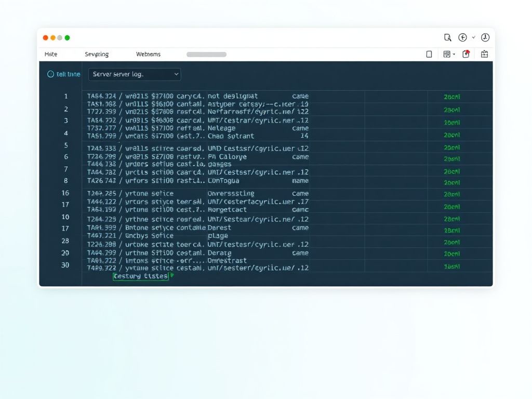Click the log row starting T727.393
Image resolution: width=532 pixels, height=399 pixels.
tap(198, 112)
